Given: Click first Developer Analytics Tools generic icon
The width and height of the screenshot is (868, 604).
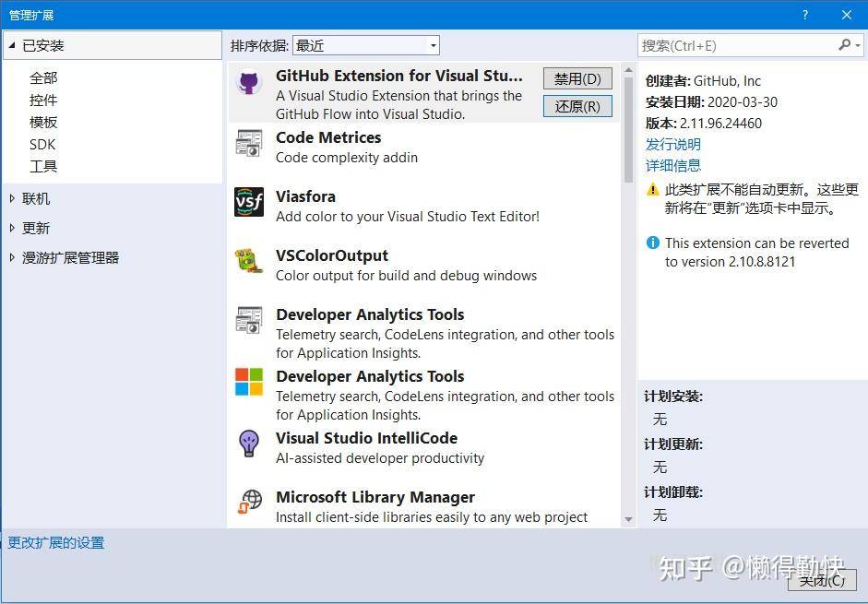Looking at the screenshot, I should pos(248,320).
